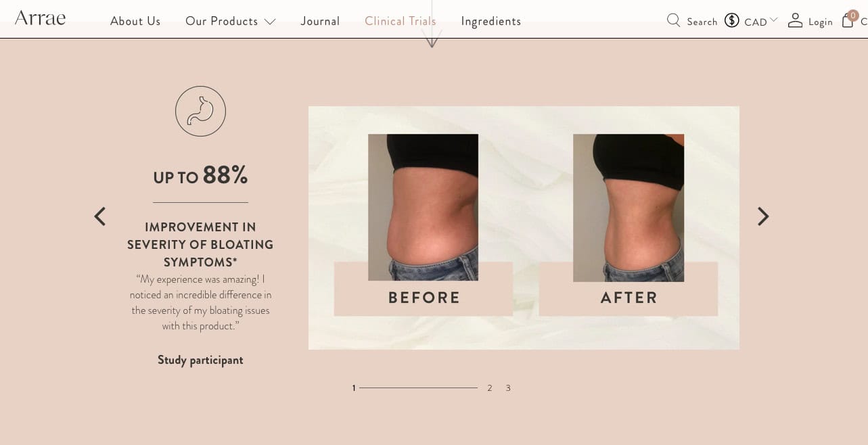868x445 pixels.
Task: Expand the Our Products dropdown chevron
Action: [x=270, y=22]
